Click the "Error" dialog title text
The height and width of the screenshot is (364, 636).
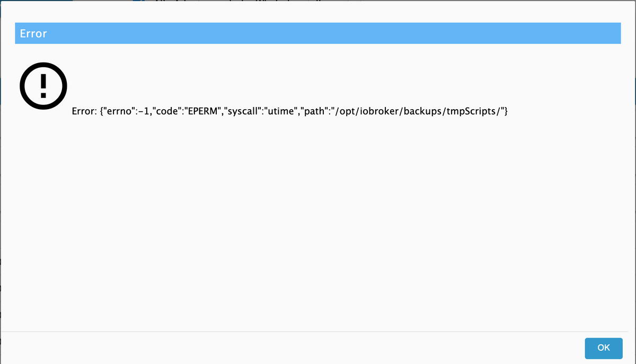33,33
